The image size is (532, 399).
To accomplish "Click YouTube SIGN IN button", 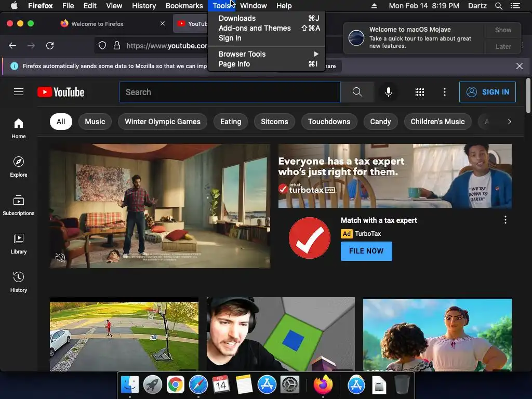I will click(x=487, y=92).
